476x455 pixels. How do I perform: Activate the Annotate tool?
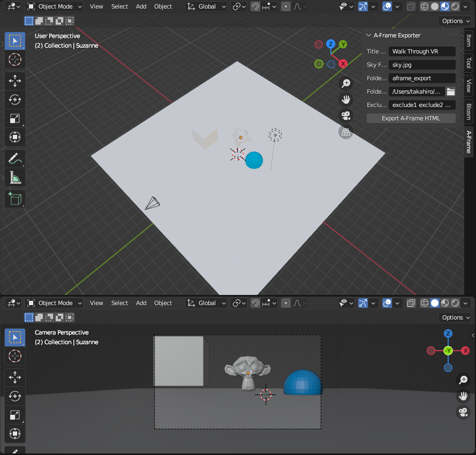pos(14,158)
